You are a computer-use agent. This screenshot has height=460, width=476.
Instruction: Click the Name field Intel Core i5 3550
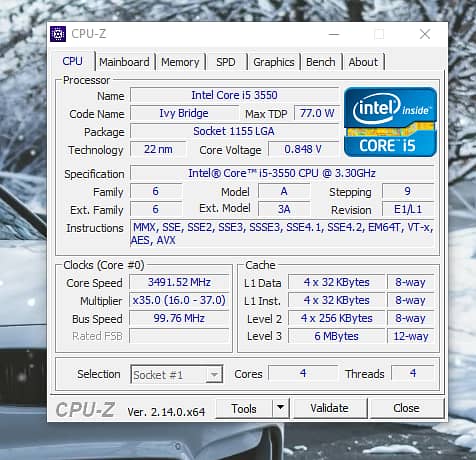(234, 95)
